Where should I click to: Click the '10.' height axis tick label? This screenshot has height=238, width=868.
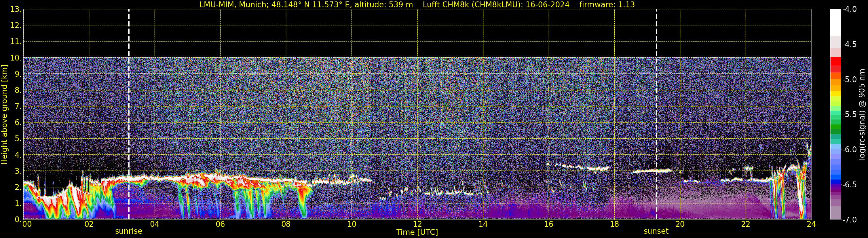coord(16,58)
